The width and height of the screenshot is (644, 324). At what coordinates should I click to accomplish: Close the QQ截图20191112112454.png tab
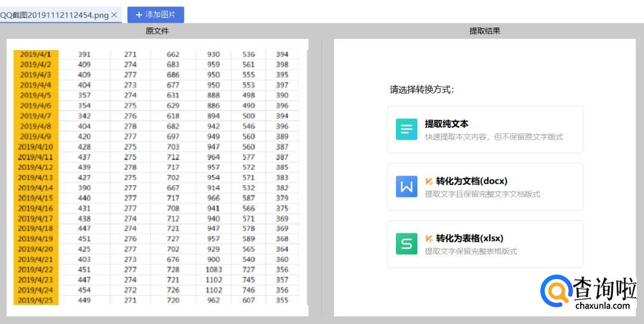click(114, 15)
